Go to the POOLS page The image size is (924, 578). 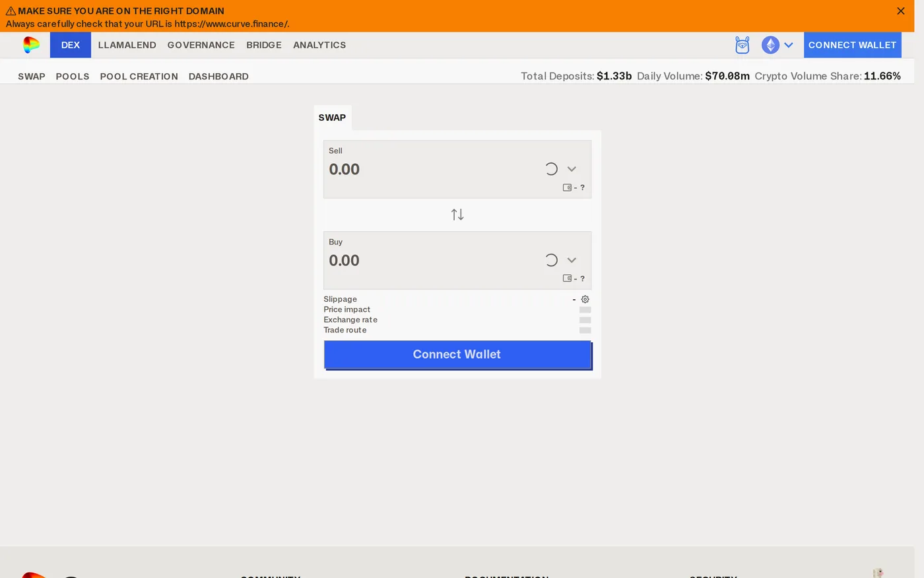73,77
